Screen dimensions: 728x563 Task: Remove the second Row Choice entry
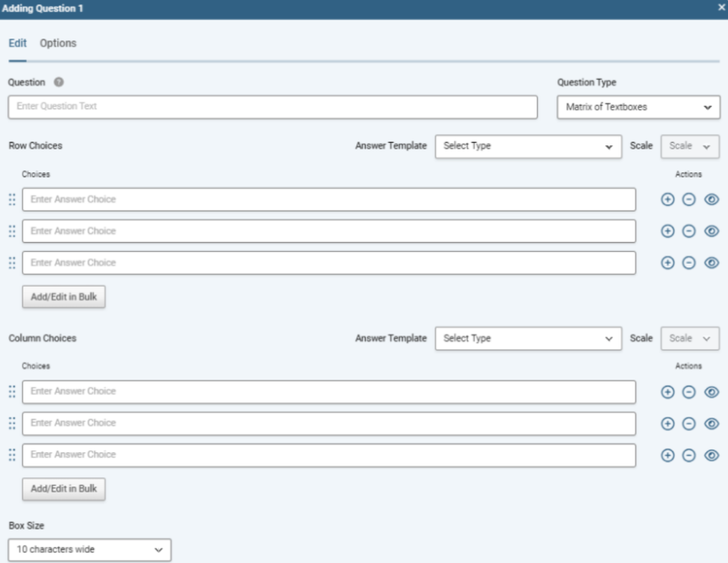point(688,231)
